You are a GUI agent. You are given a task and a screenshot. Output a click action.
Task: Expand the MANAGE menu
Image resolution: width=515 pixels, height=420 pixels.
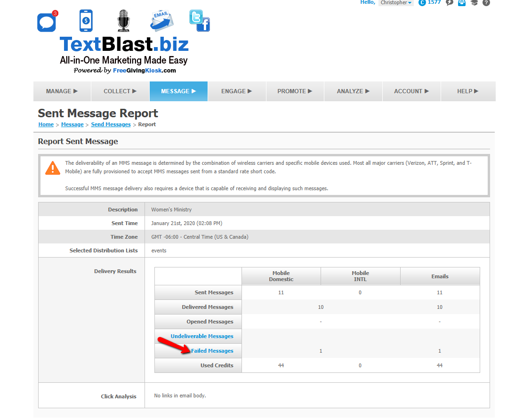[x=62, y=91]
